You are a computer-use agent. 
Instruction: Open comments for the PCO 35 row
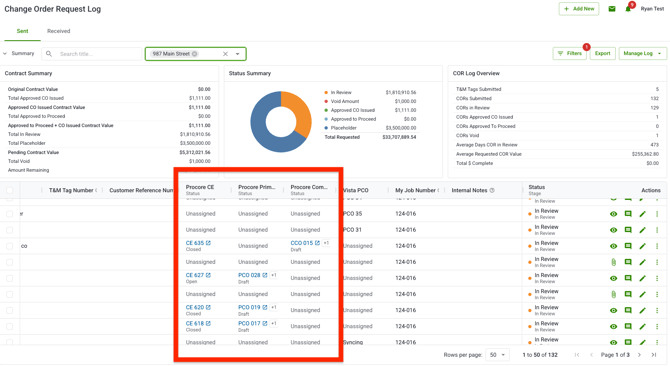[x=628, y=214]
